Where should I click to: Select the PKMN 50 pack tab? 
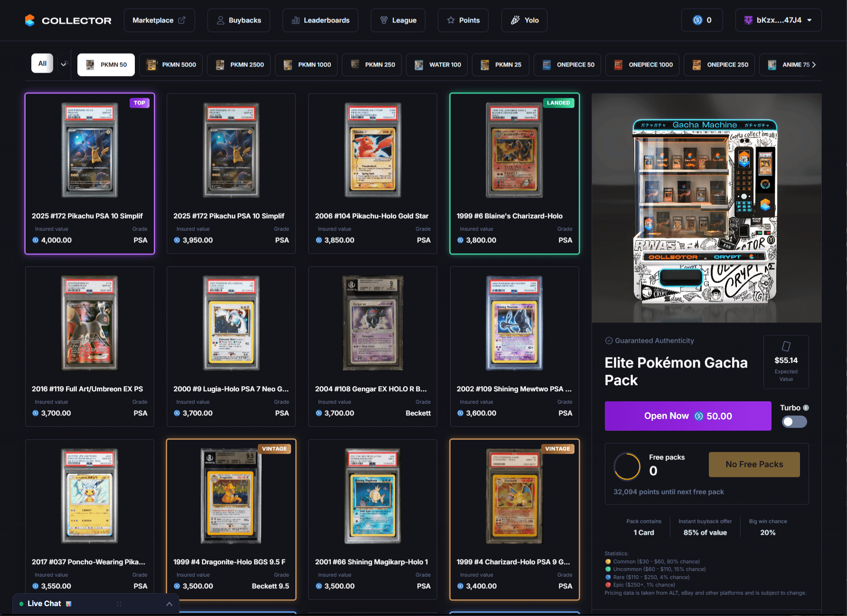pyautogui.click(x=106, y=65)
